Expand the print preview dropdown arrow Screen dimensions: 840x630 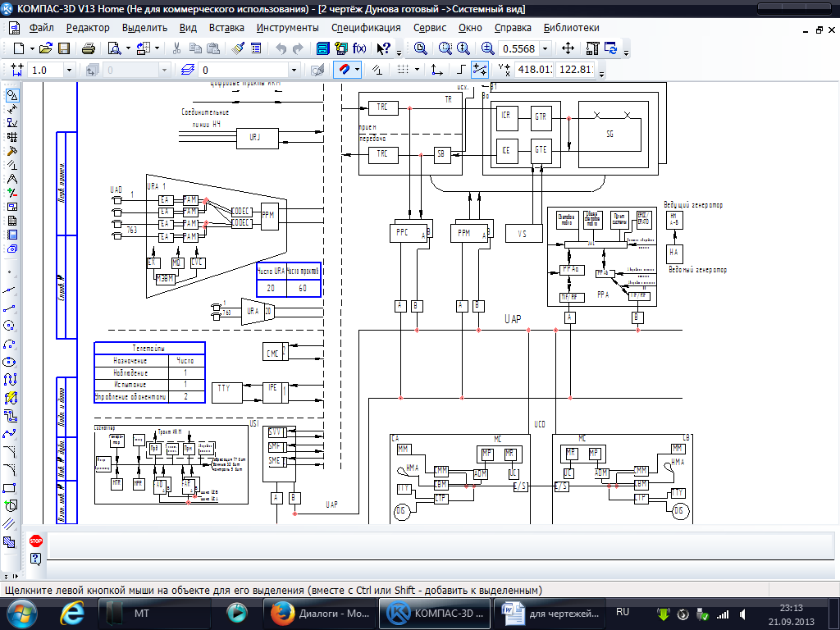(128, 48)
